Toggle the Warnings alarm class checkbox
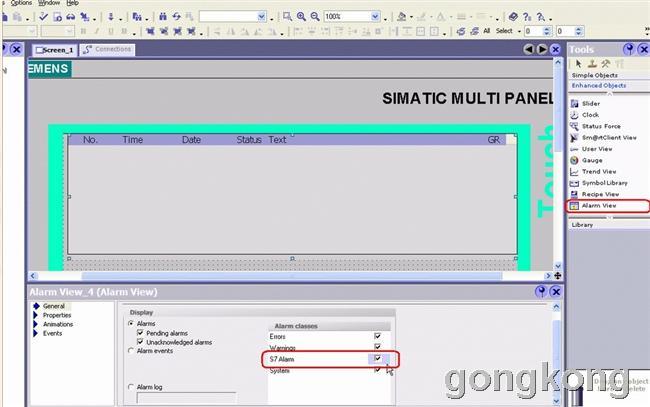 (x=377, y=347)
